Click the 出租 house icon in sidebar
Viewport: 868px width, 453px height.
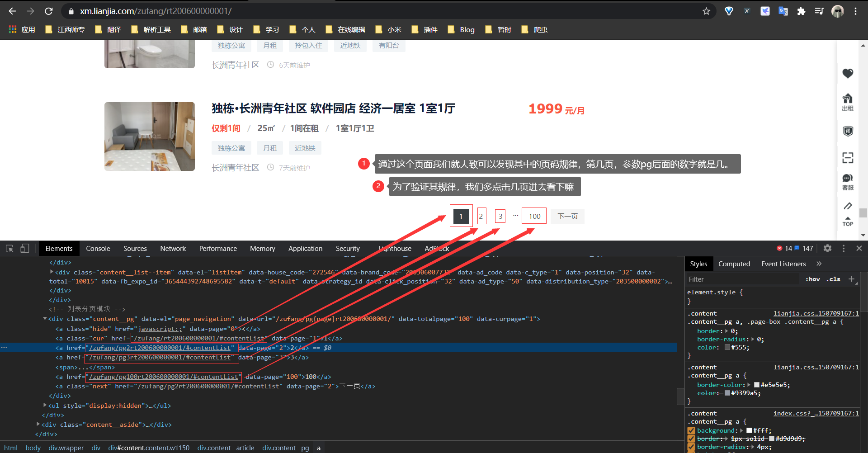click(848, 103)
